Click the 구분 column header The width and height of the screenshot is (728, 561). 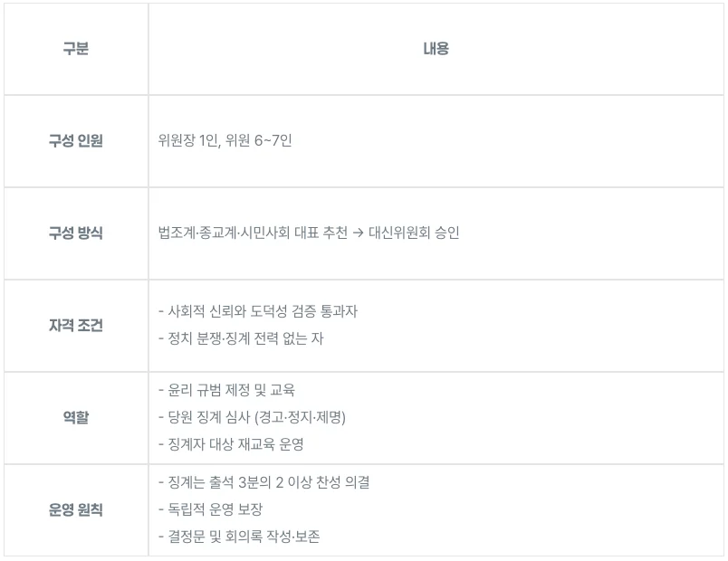(x=75, y=49)
